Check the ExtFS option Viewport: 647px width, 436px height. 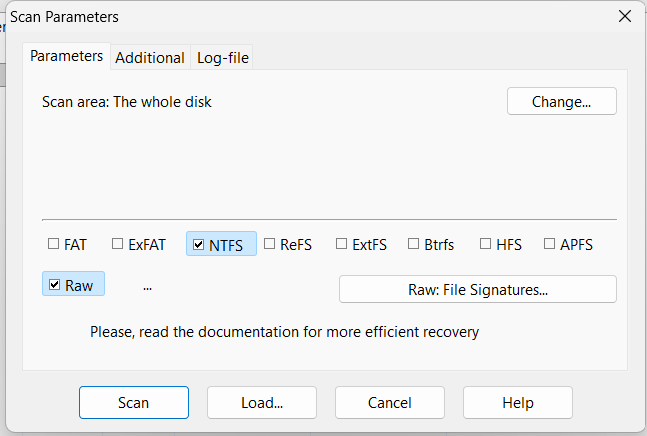pos(342,244)
